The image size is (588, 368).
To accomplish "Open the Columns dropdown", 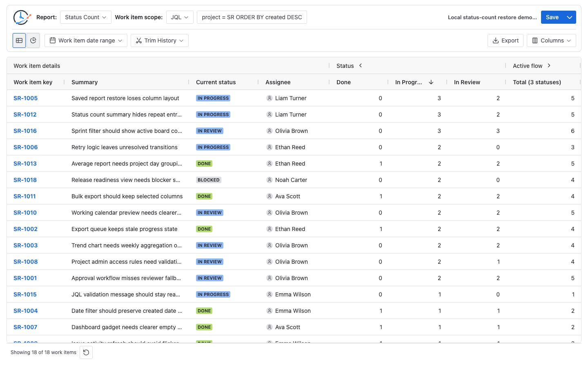I will point(551,40).
